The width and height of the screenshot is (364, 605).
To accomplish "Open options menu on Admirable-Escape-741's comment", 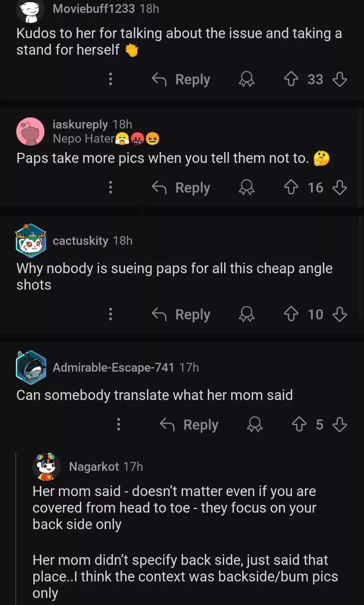I will tap(119, 424).
